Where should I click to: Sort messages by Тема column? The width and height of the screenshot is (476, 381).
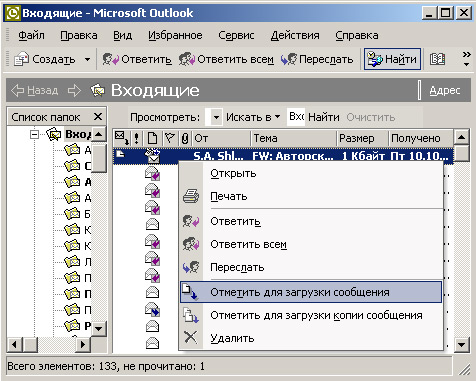(x=294, y=138)
